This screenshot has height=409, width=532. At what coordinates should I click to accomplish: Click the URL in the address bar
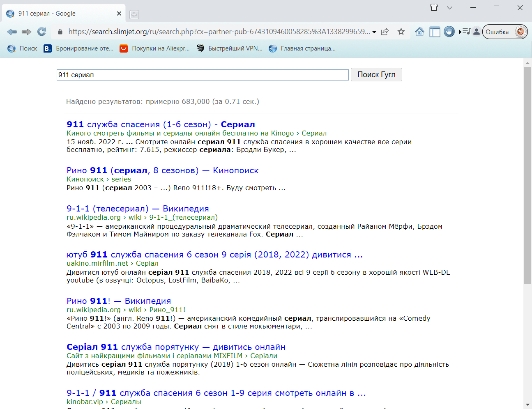pos(219,32)
